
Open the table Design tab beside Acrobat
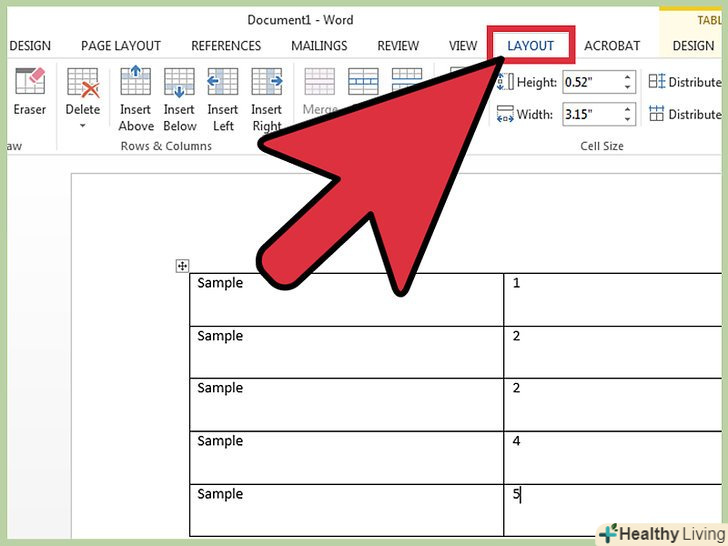click(x=693, y=46)
